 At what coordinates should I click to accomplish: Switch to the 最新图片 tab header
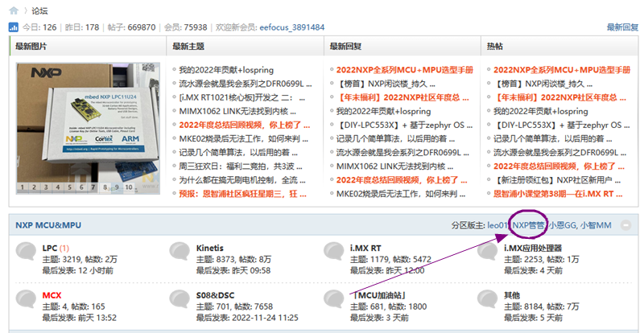click(x=31, y=47)
